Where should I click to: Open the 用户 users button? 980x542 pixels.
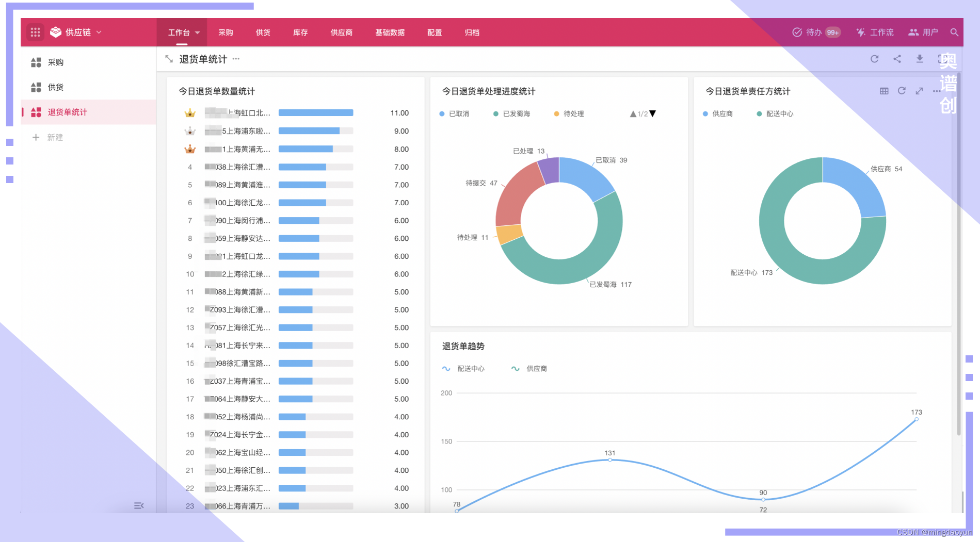point(923,32)
